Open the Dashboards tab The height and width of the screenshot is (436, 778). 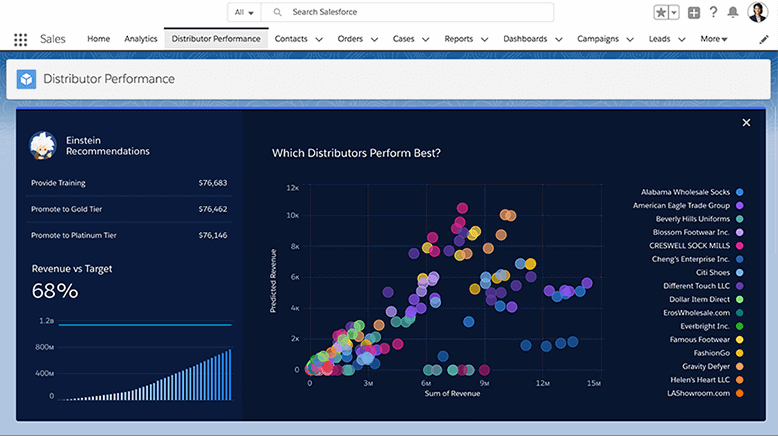pyautogui.click(x=525, y=39)
